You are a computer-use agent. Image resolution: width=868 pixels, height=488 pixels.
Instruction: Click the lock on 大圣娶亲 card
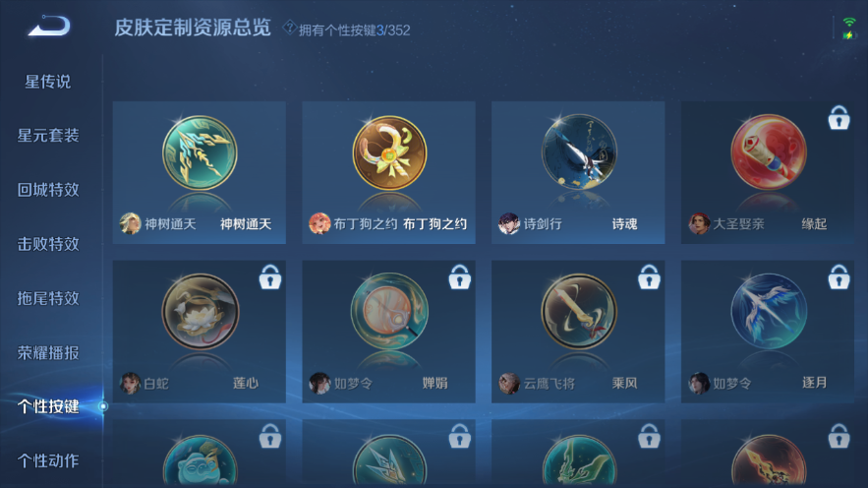839,117
